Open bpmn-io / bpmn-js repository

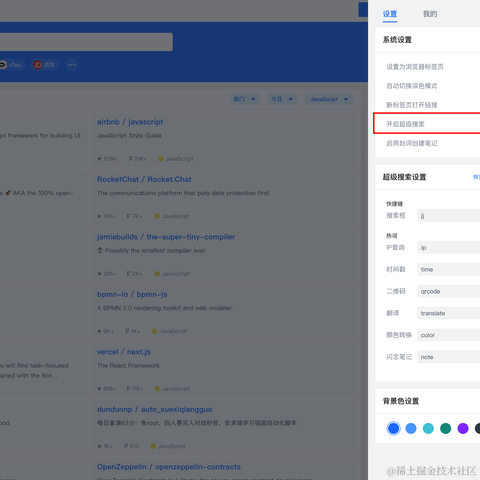pos(132,294)
